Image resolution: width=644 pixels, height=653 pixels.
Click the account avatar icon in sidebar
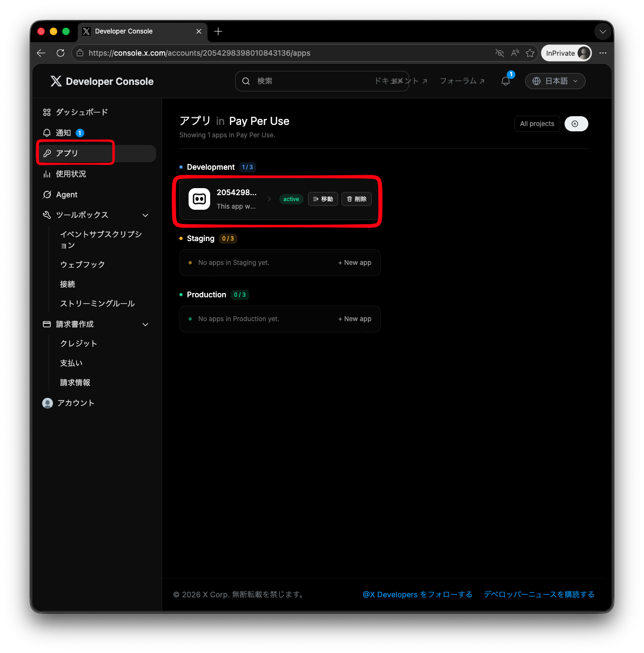point(48,403)
